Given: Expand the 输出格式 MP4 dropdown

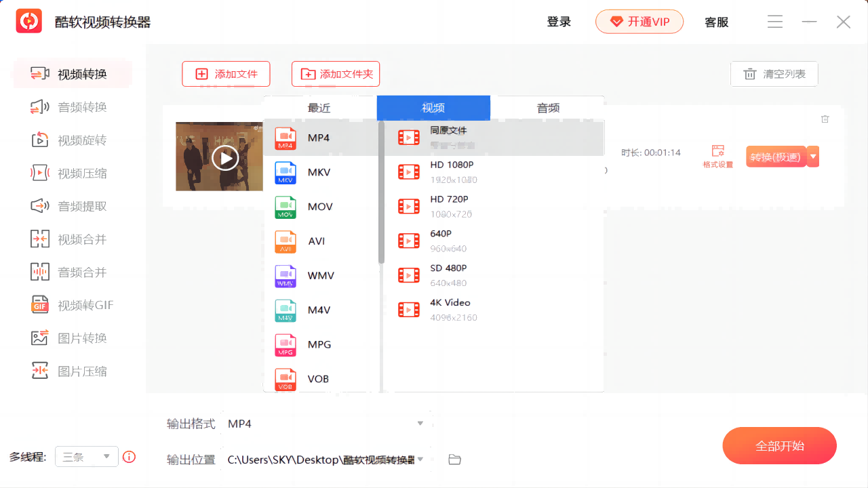Looking at the screenshot, I should click(420, 424).
